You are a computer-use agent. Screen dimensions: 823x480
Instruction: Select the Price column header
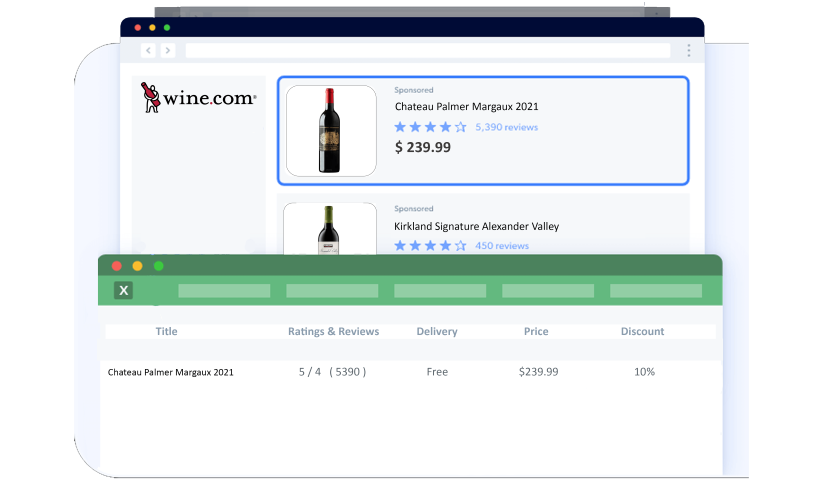point(536,332)
